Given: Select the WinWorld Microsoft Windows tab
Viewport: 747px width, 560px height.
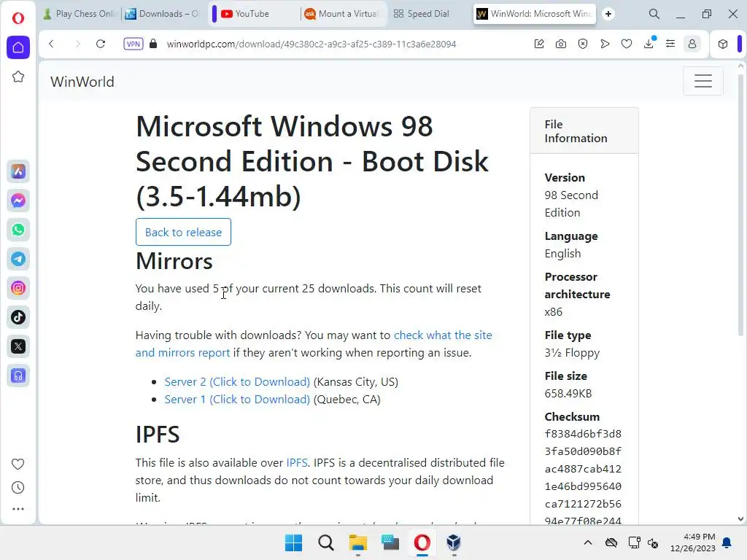Looking at the screenshot, I should point(535,14).
